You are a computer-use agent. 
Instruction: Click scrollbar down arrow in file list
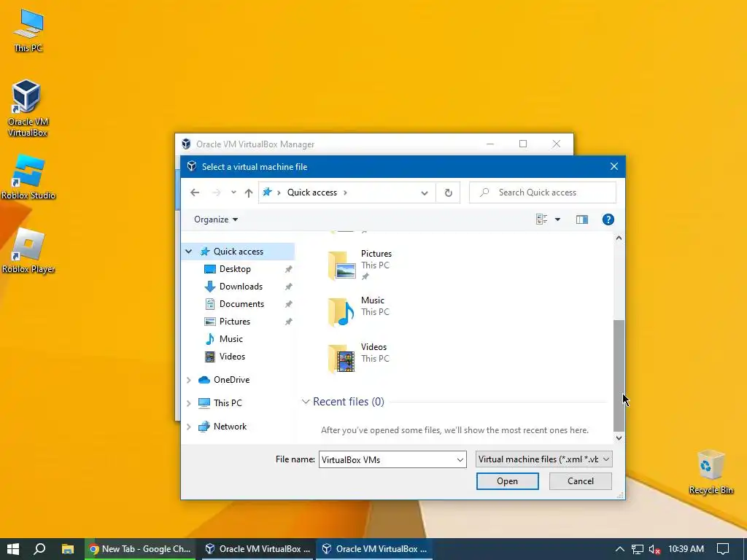619,438
